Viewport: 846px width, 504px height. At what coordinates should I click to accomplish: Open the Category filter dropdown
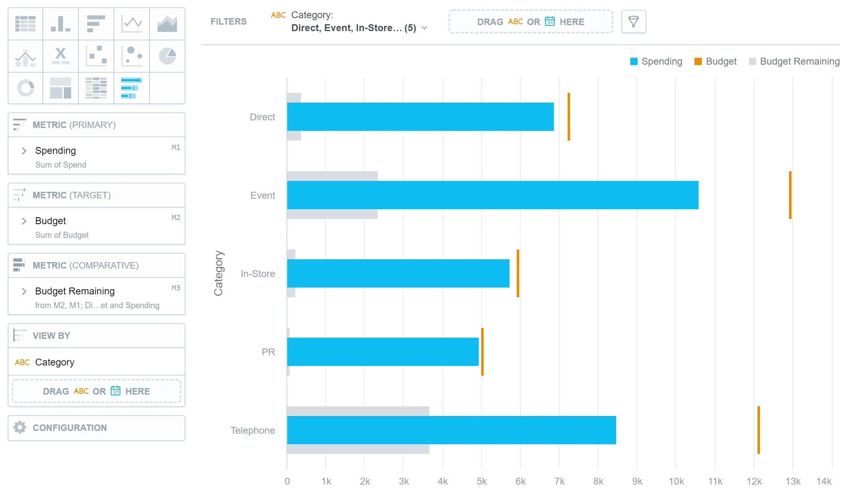coord(354,28)
